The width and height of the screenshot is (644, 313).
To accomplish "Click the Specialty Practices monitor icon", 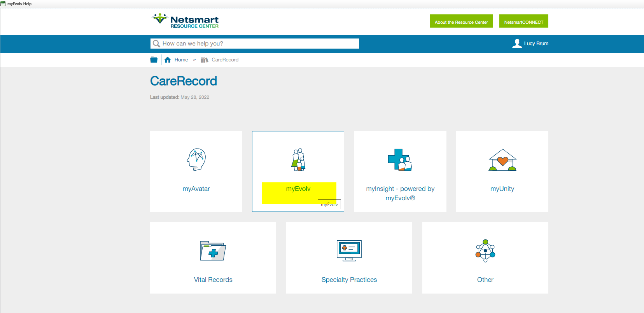I will (x=349, y=251).
